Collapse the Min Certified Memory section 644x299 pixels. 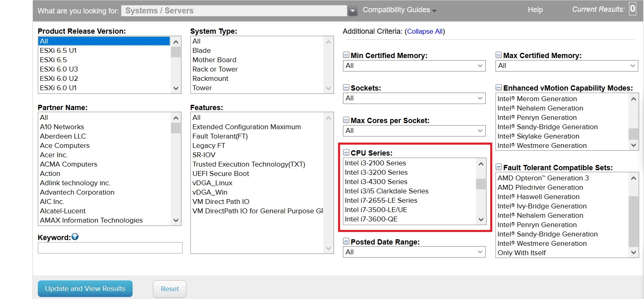click(x=346, y=55)
